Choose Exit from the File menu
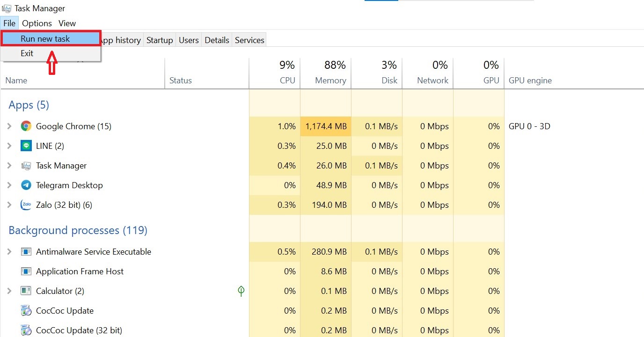 tap(51, 53)
